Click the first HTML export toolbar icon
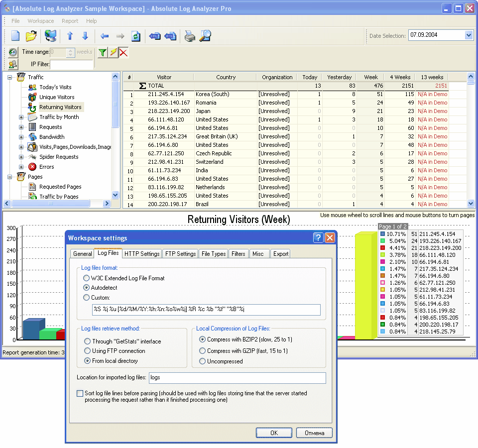The image size is (478, 448). 154,36
